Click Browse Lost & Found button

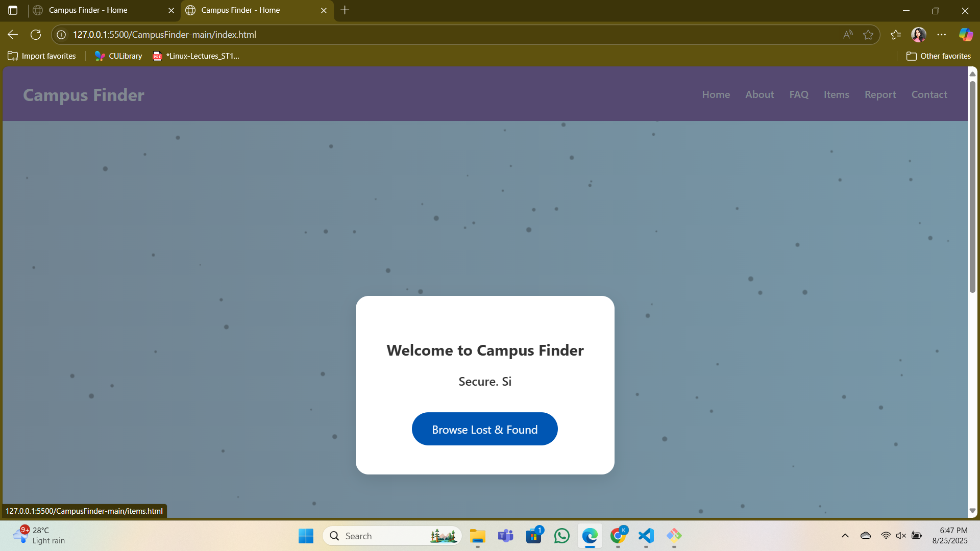point(484,429)
